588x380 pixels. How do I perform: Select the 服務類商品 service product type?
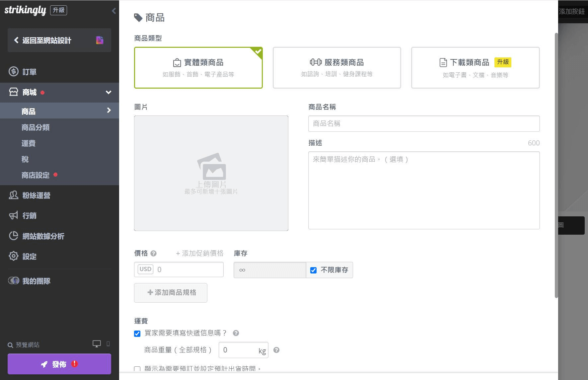point(336,68)
